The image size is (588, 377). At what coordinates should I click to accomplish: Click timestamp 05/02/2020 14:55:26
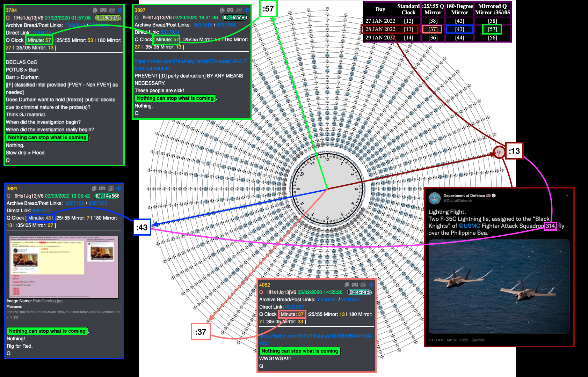pos(320,292)
